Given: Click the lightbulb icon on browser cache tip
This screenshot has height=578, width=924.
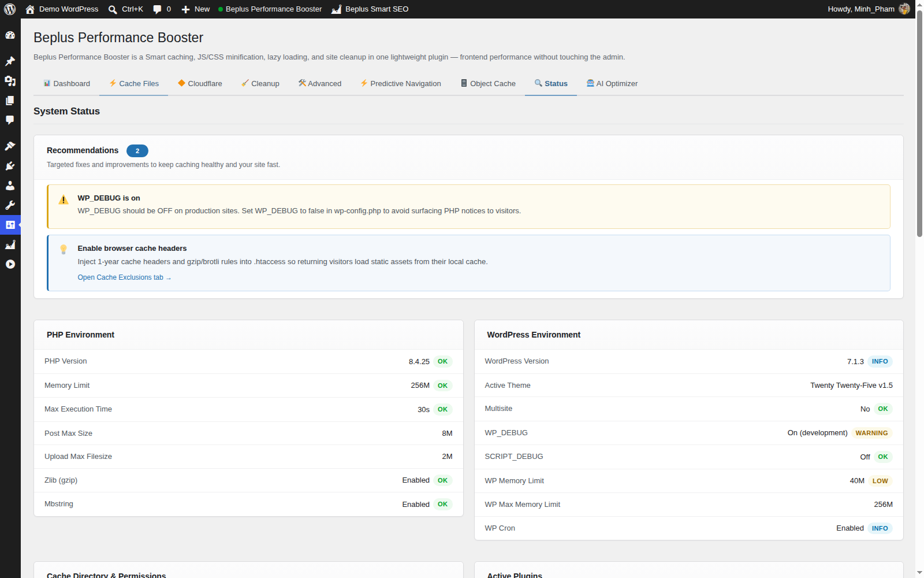Looking at the screenshot, I should pyautogui.click(x=64, y=250).
